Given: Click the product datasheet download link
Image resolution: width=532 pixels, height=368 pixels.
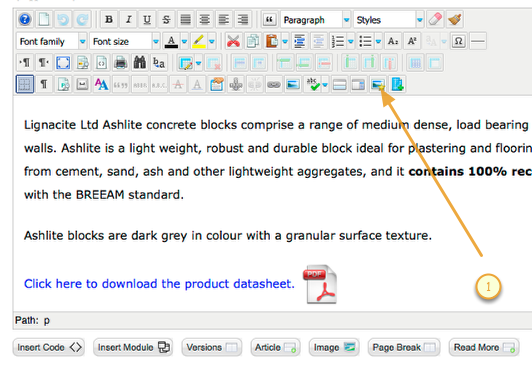Looking at the screenshot, I should tap(159, 284).
